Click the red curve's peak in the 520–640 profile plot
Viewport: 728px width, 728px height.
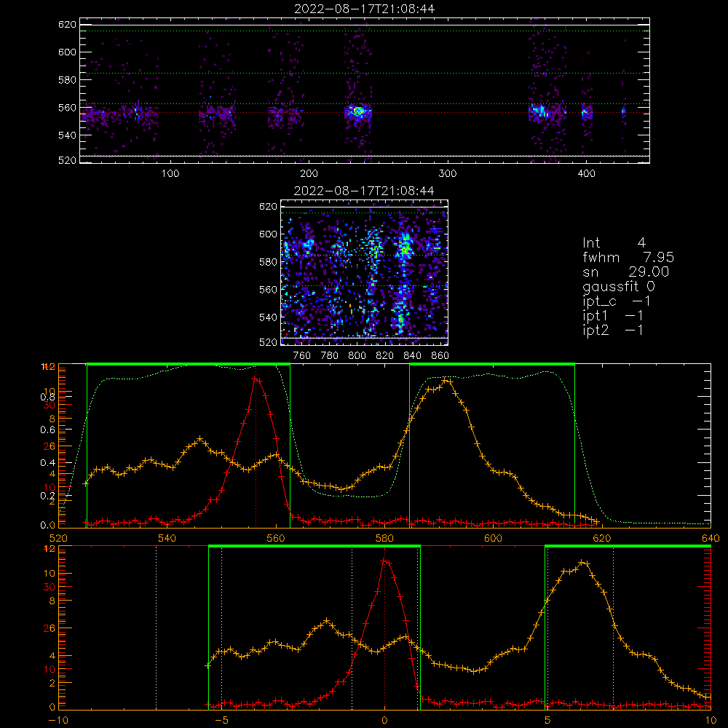[x=256, y=379]
